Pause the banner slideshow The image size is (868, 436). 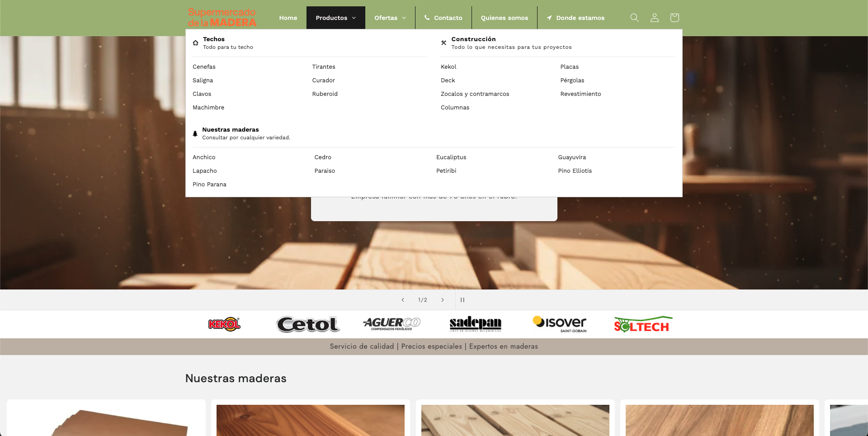tap(462, 299)
